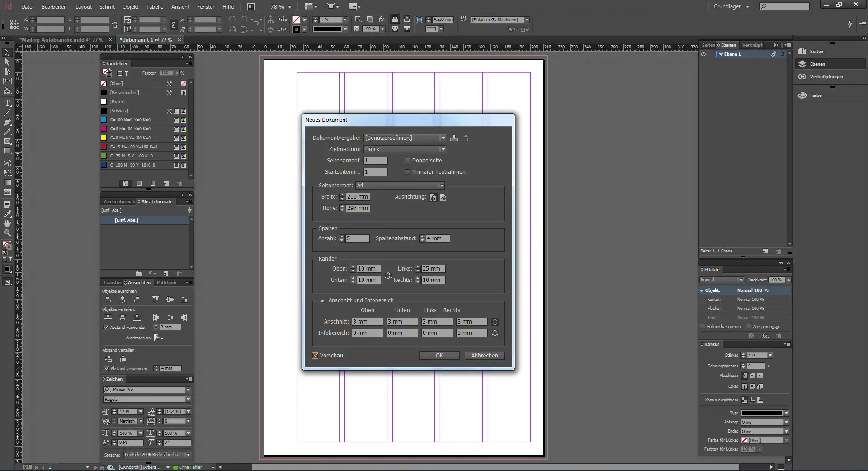Select portrait orientation icon
The image size is (868, 471).
pos(433,198)
